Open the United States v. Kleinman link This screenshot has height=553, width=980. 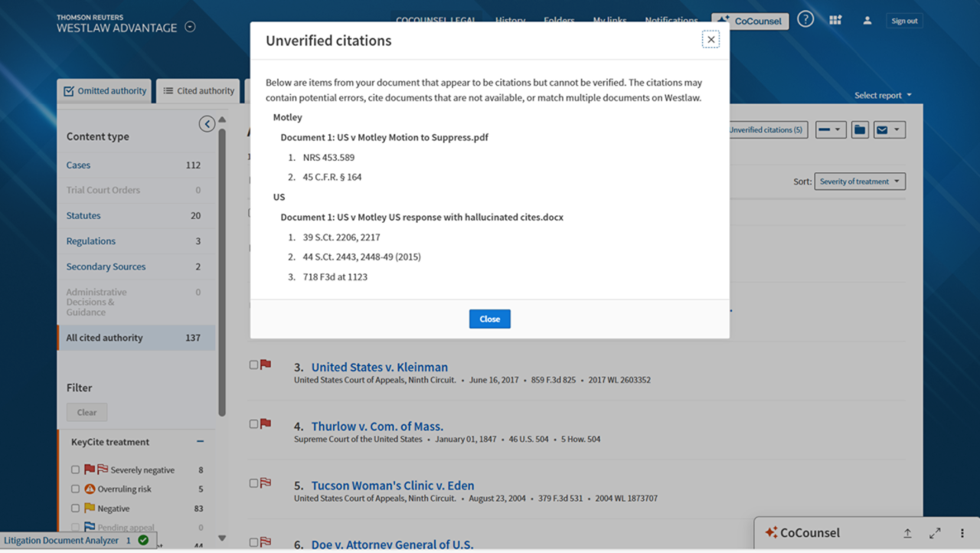[x=379, y=367]
